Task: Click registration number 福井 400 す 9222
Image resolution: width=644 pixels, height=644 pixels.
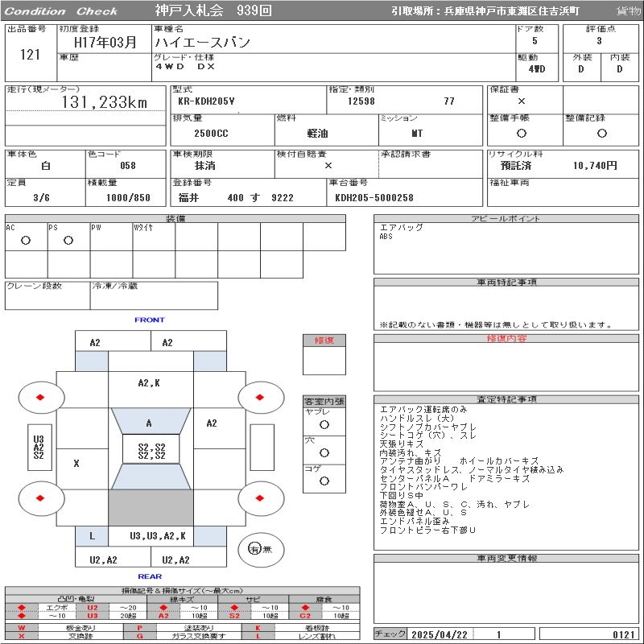Action: (x=236, y=198)
